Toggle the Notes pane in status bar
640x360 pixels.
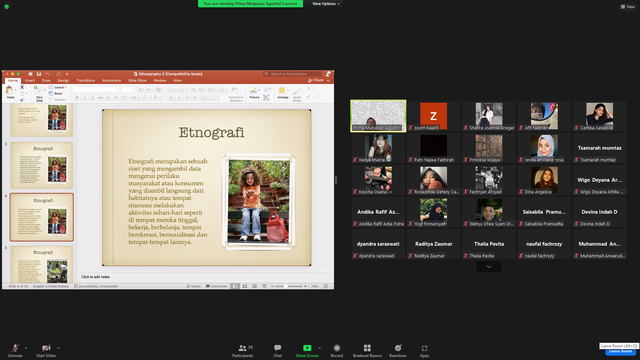(193, 286)
